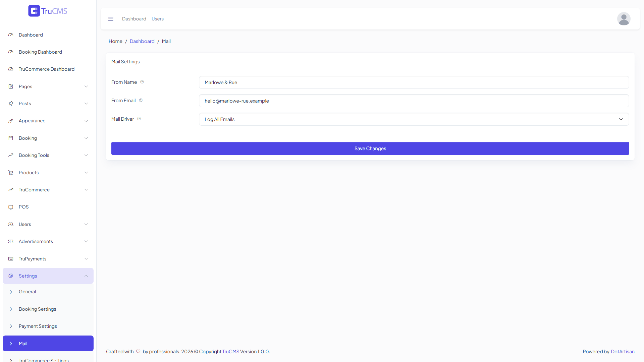Open the TruCMS footer link

(230, 352)
